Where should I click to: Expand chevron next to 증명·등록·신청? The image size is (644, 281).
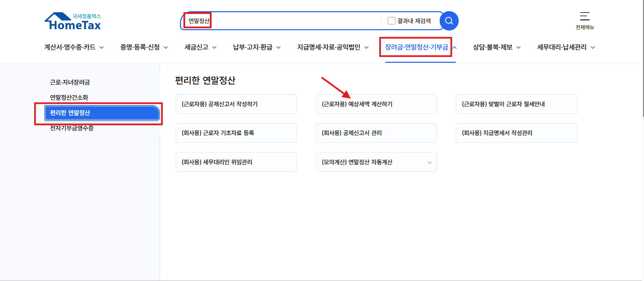coord(166,48)
